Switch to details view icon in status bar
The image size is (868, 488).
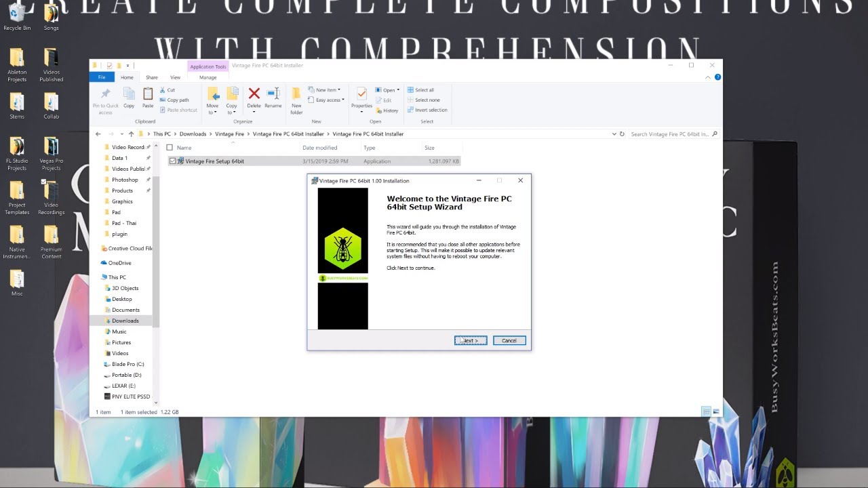(x=706, y=411)
